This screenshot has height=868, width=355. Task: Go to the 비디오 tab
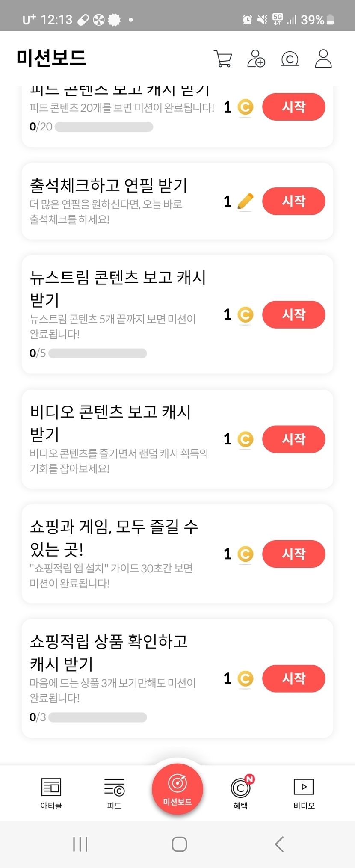(304, 793)
